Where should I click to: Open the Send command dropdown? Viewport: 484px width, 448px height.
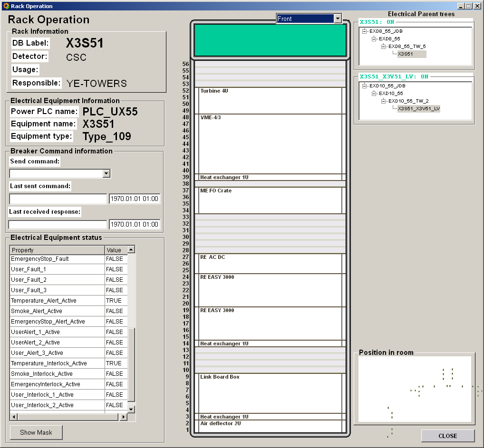pos(106,173)
